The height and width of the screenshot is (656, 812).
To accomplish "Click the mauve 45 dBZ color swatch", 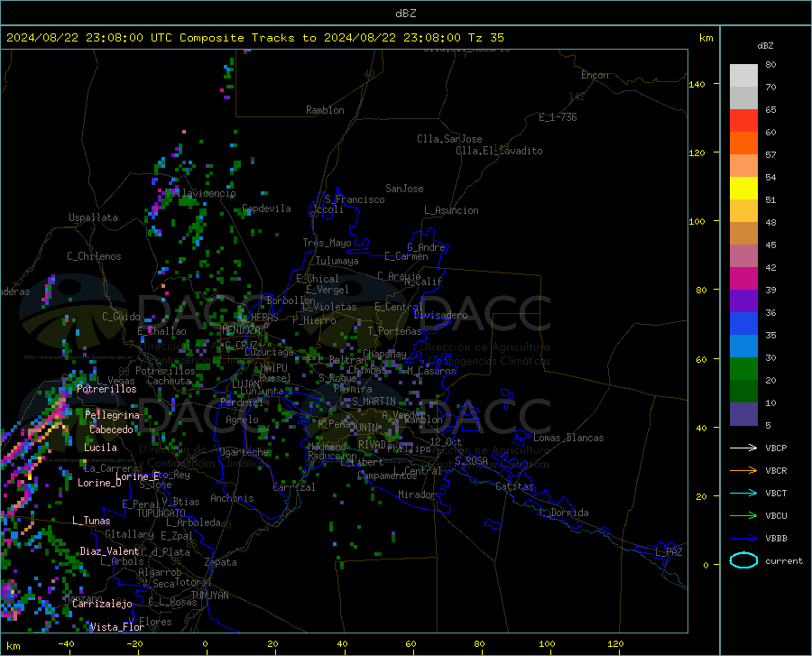I will pos(743,255).
